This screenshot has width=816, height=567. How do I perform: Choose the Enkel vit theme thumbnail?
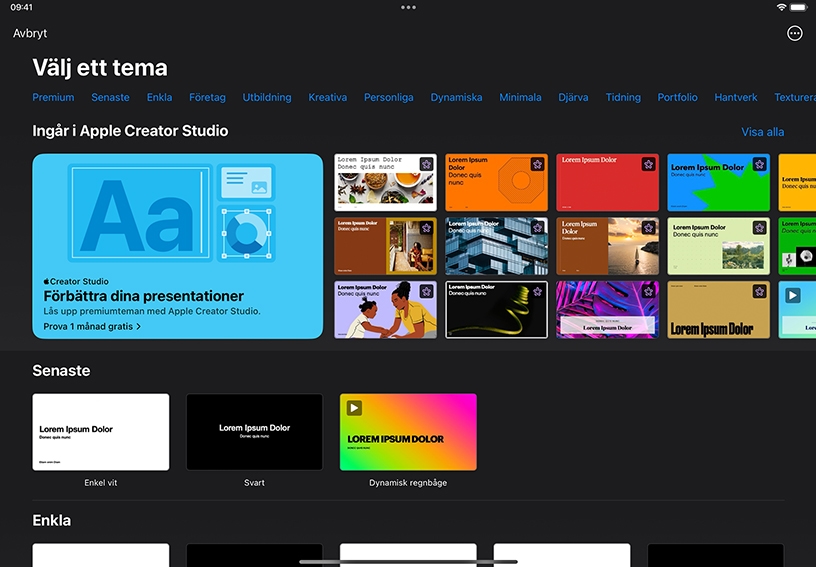(x=100, y=432)
